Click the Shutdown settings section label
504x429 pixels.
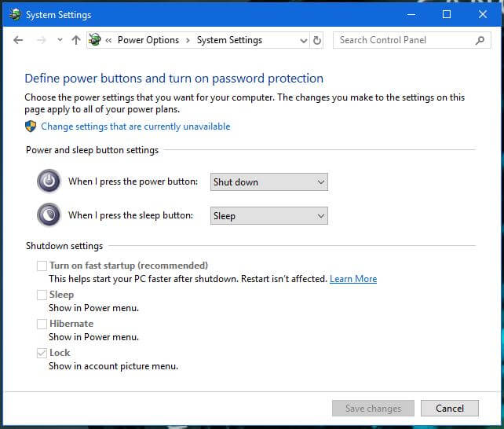point(64,246)
